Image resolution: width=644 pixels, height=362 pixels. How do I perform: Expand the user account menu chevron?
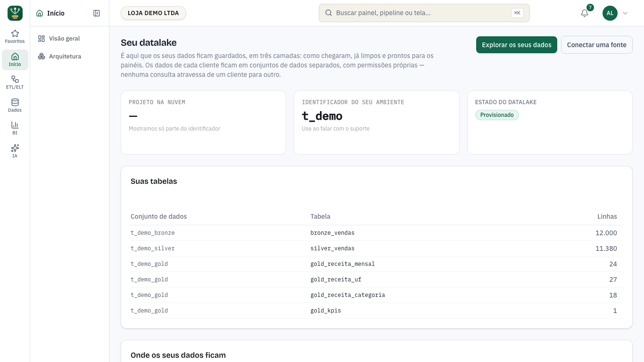click(x=625, y=13)
